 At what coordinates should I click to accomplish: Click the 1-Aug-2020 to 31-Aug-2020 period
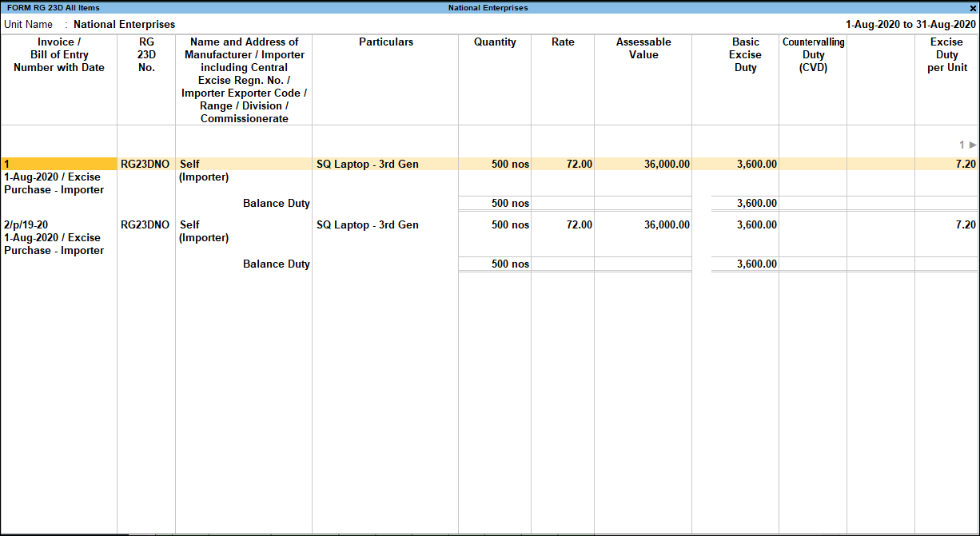point(910,25)
